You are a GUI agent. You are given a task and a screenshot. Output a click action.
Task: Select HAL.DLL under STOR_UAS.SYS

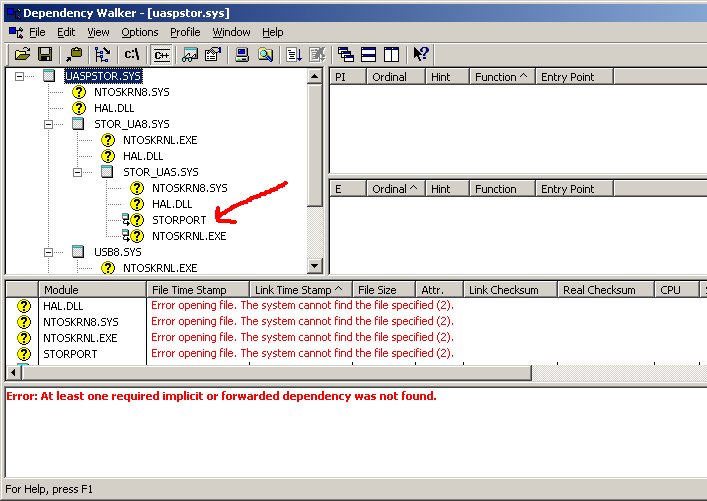pyautogui.click(x=172, y=204)
